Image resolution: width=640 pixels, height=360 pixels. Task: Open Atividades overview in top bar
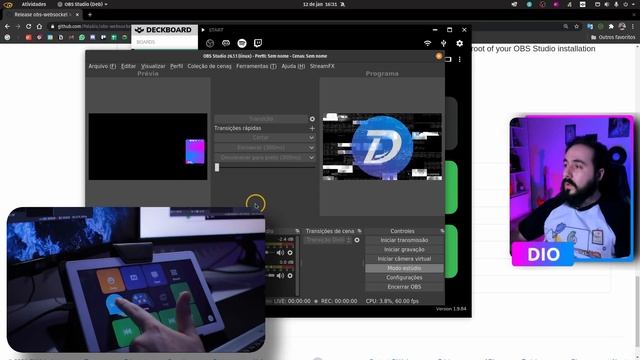pos(34,4)
